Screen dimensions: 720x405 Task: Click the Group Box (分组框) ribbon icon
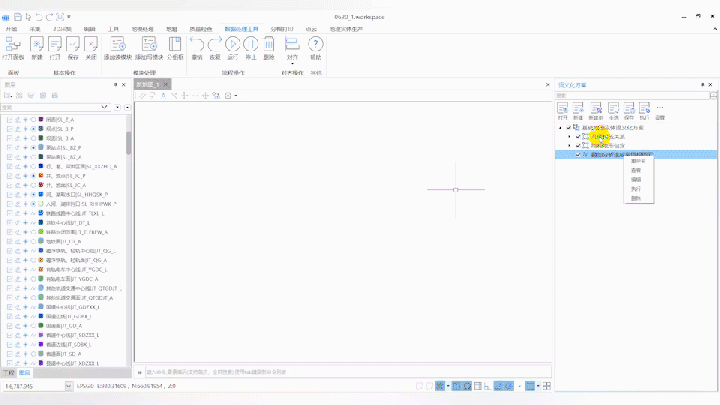click(174, 46)
